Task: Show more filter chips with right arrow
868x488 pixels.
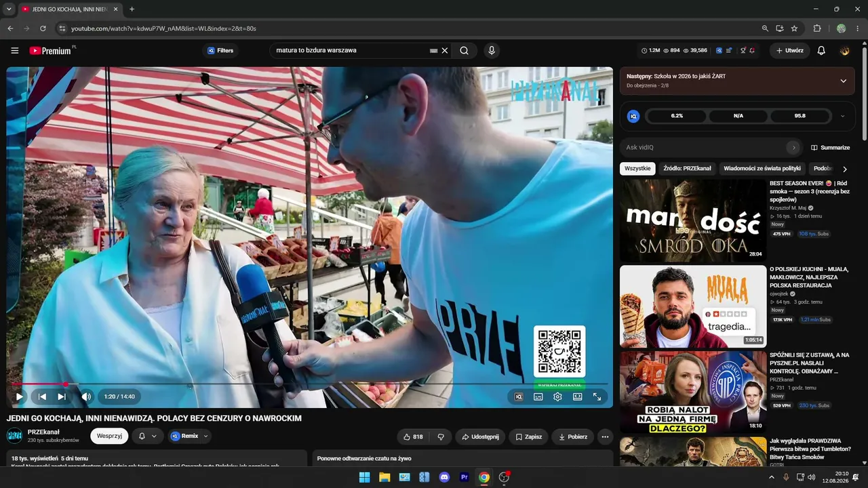Action: point(845,169)
